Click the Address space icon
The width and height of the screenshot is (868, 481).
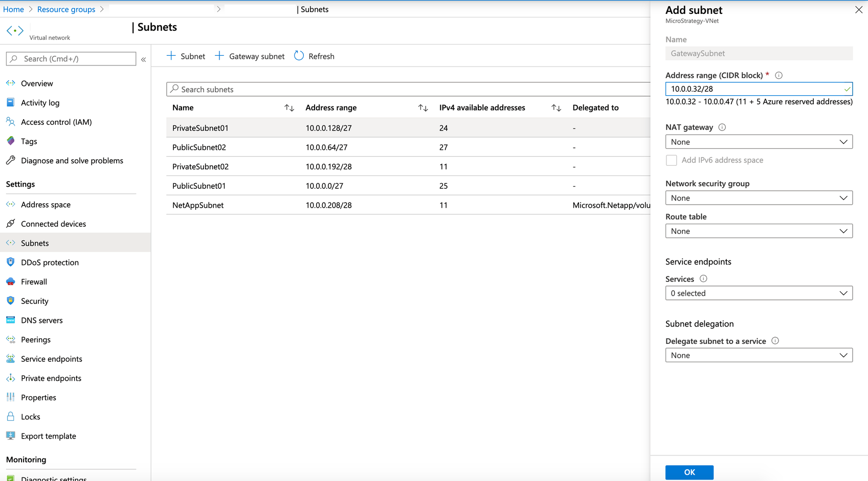pyautogui.click(x=10, y=204)
